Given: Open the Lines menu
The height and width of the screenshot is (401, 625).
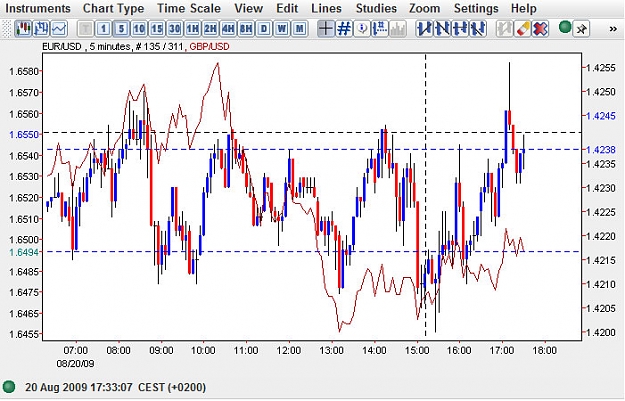Looking at the screenshot, I should tap(326, 8).
